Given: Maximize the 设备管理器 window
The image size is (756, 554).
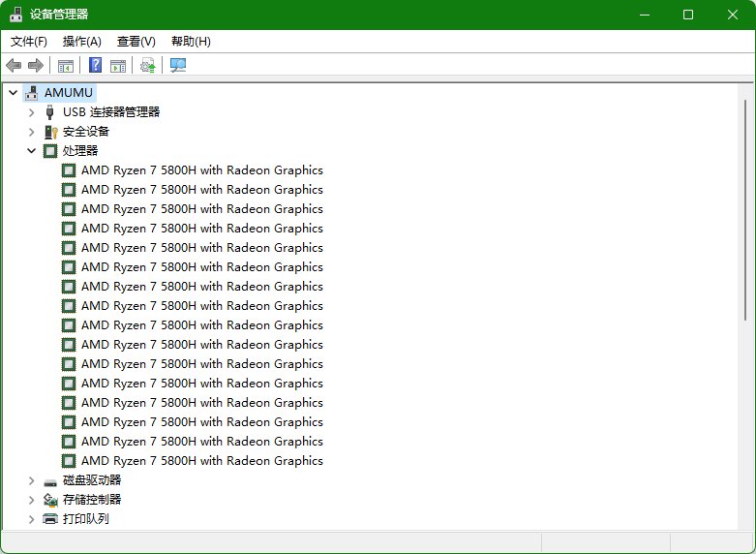Looking at the screenshot, I should (688, 15).
